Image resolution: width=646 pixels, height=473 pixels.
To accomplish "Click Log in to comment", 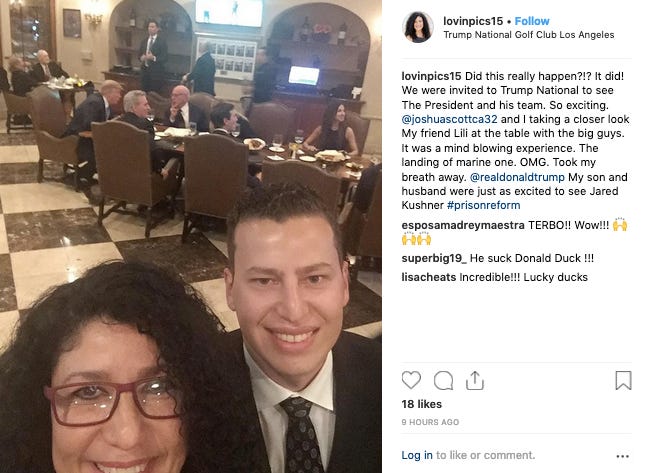I will pyautogui.click(x=417, y=455).
